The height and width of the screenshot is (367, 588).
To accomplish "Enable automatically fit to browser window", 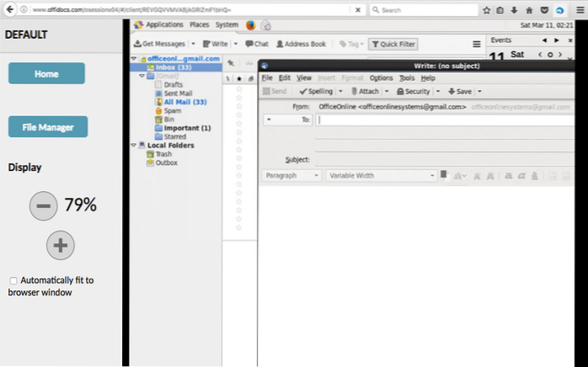I will click(13, 280).
